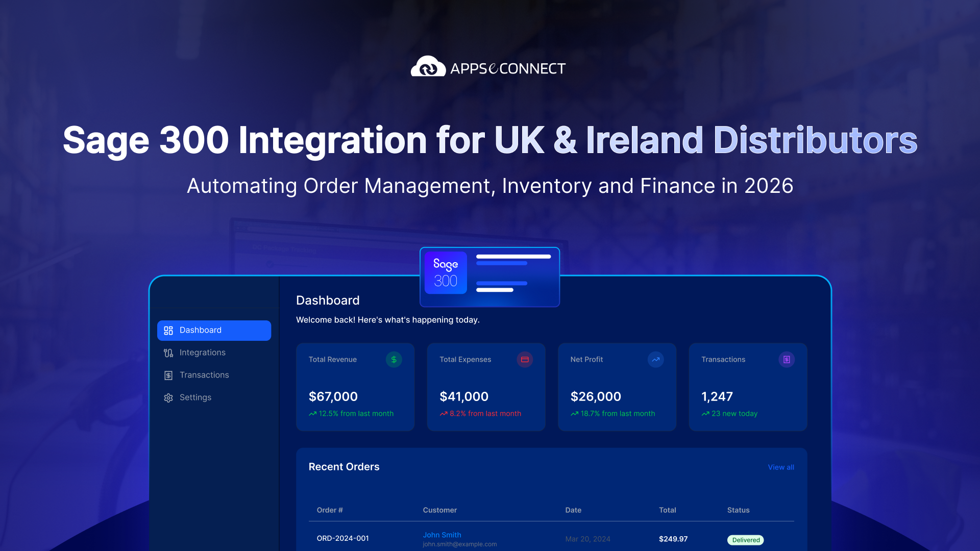This screenshot has height=551, width=980.
Task: Open the Status column sorting options
Action: 738,510
